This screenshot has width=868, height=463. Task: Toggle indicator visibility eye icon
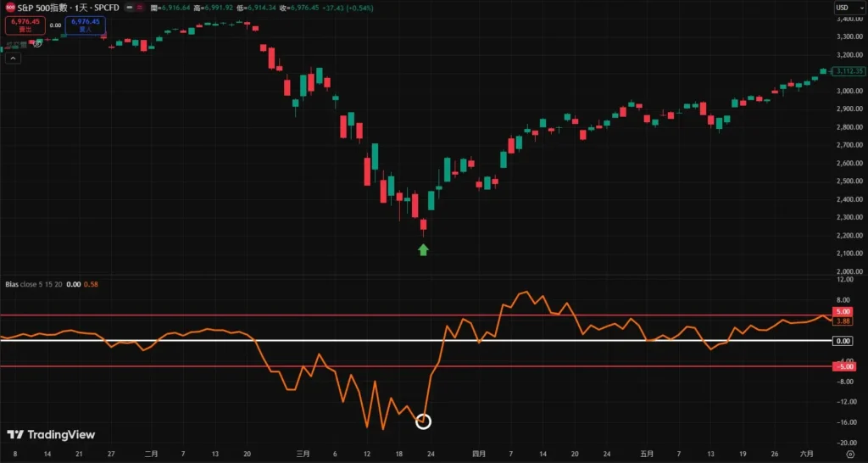click(x=37, y=42)
